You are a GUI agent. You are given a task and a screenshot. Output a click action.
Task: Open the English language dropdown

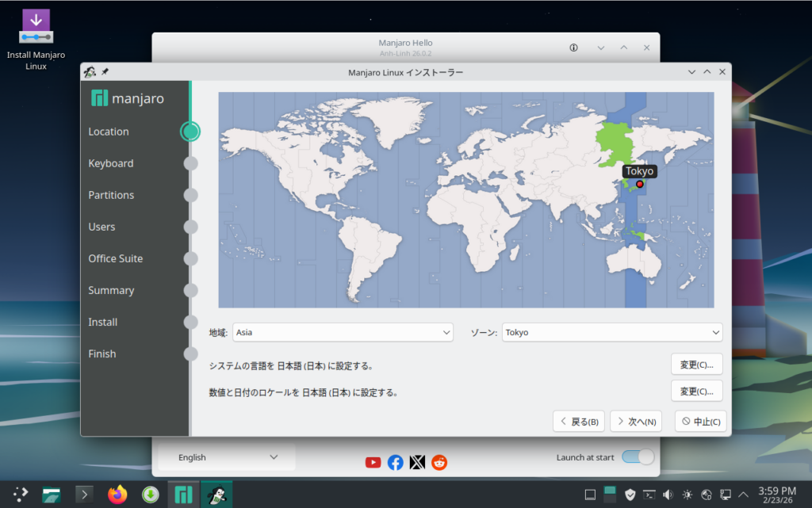point(227,457)
